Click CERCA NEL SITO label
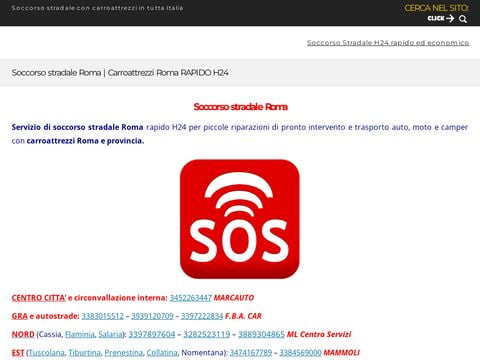The image size is (480, 360). tap(436, 8)
